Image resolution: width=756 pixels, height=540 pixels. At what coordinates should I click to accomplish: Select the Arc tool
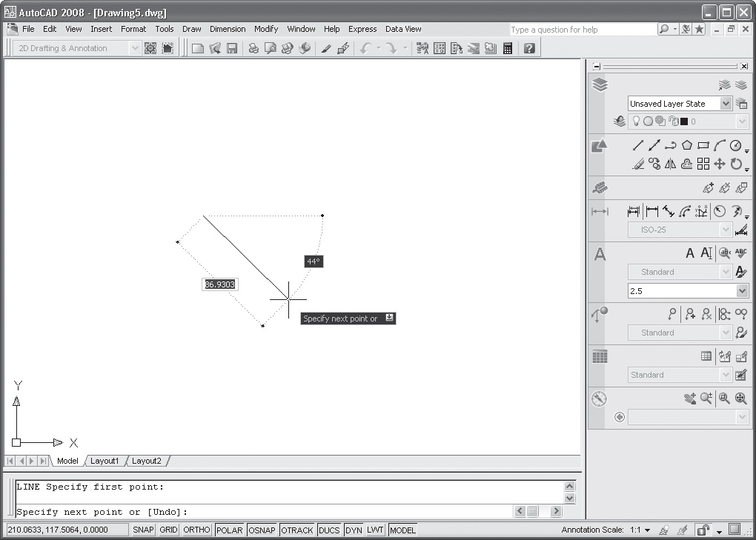tap(720, 145)
